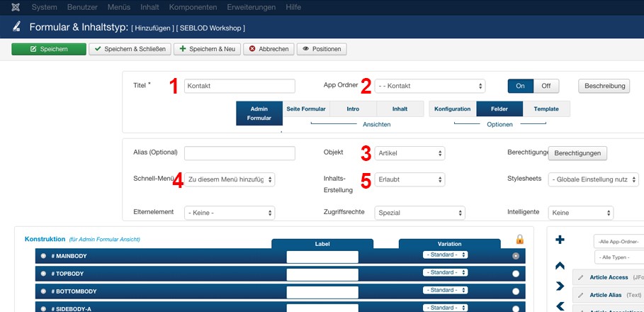This screenshot has width=644, height=312.
Task: Click Speichern & Neu button
Action: coord(207,49)
